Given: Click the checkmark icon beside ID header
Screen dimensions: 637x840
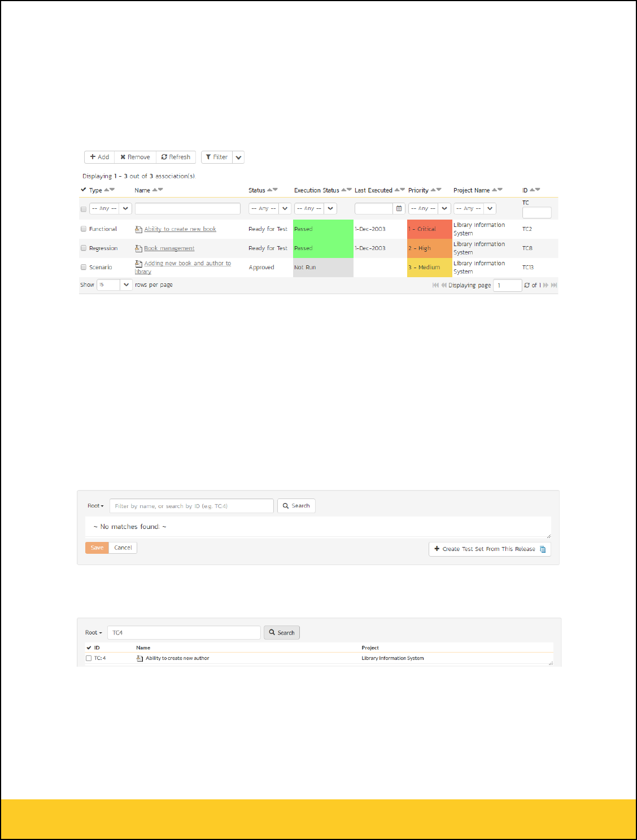Looking at the screenshot, I should [x=89, y=648].
